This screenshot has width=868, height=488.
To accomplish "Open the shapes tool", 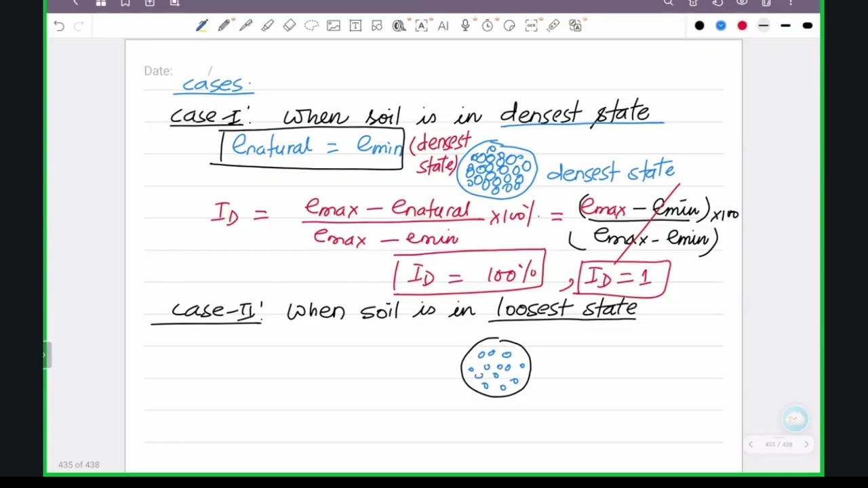I will tap(377, 26).
